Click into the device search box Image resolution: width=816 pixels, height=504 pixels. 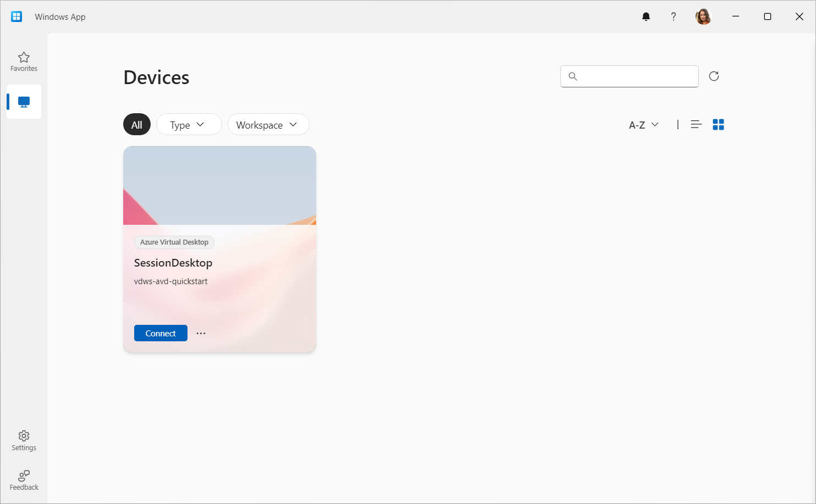pos(630,76)
